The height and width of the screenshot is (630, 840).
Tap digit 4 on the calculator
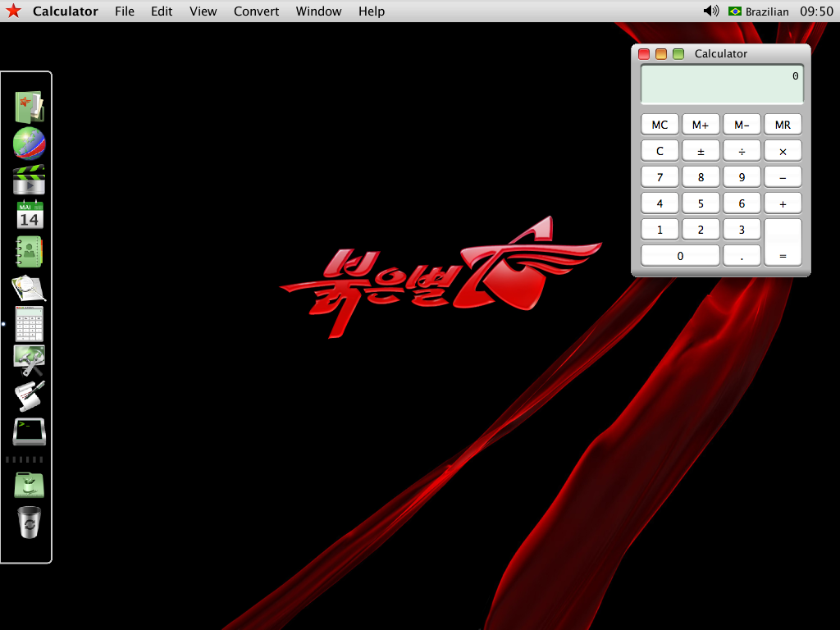point(660,203)
